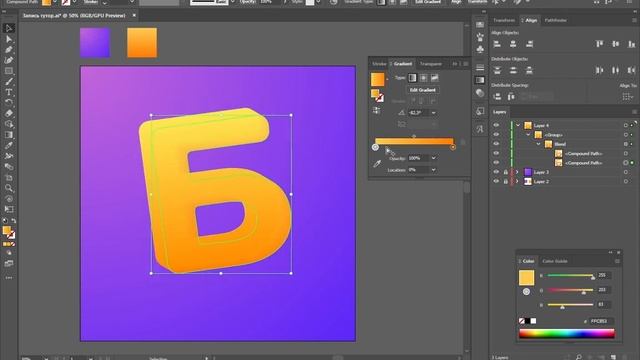Unlock Layer 2 padlock
Screen dimensions: 640x360
click(x=505, y=182)
